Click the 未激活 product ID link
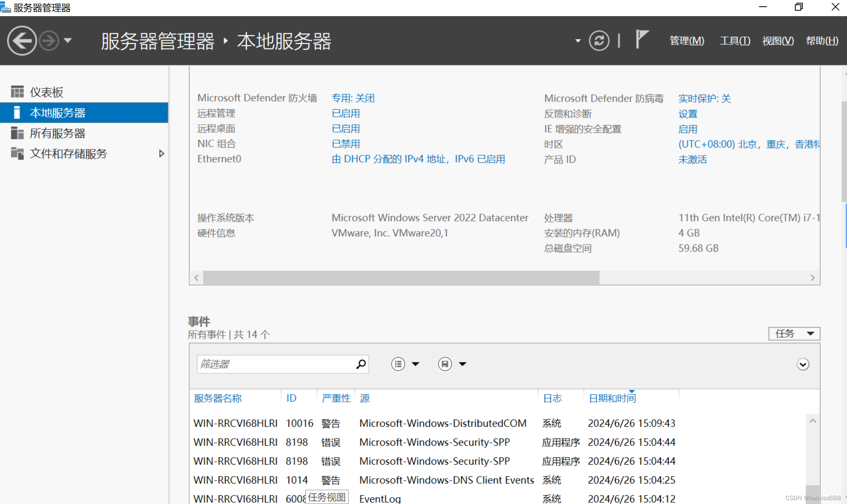This screenshot has height=504, width=847. point(693,159)
